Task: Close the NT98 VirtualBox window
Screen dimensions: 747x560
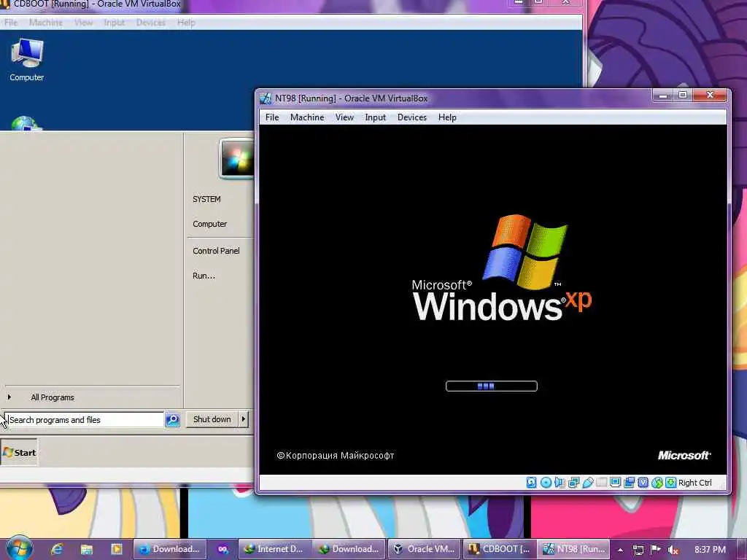Action: tap(710, 95)
